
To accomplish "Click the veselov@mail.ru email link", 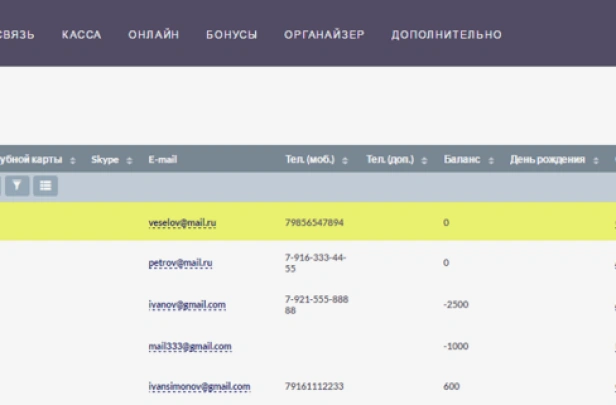I will tap(182, 222).
